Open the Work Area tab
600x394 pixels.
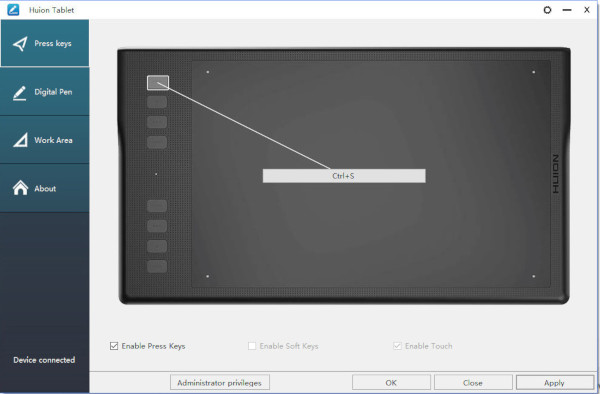pos(45,140)
